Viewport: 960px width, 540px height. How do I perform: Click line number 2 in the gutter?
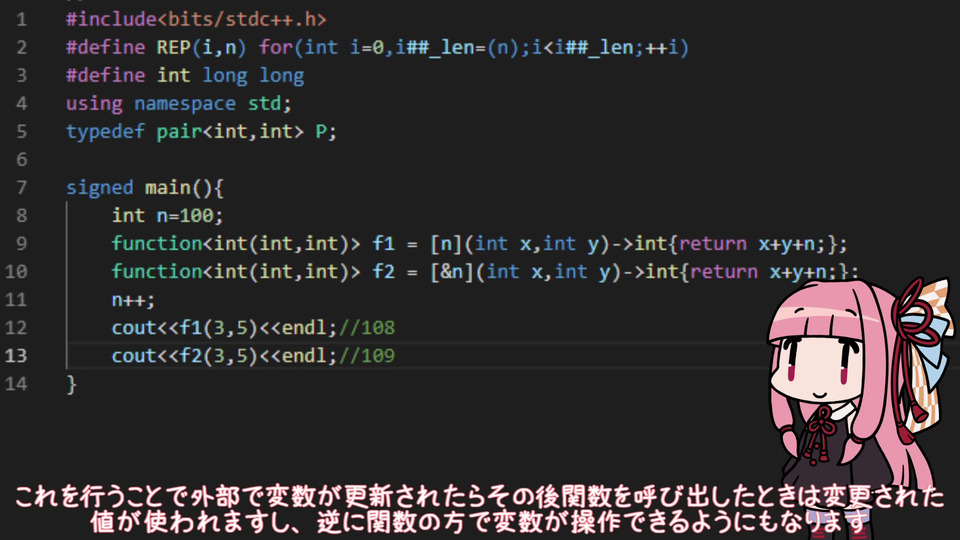click(21, 48)
